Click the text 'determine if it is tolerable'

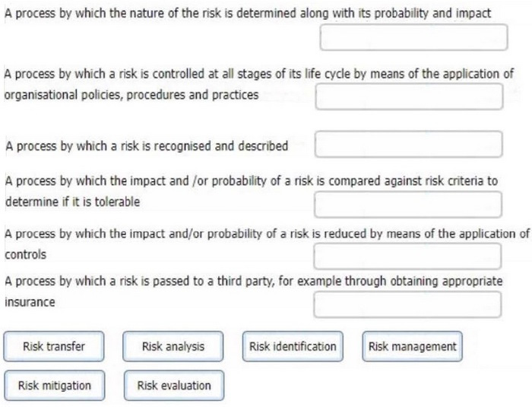pyautogui.click(x=73, y=202)
